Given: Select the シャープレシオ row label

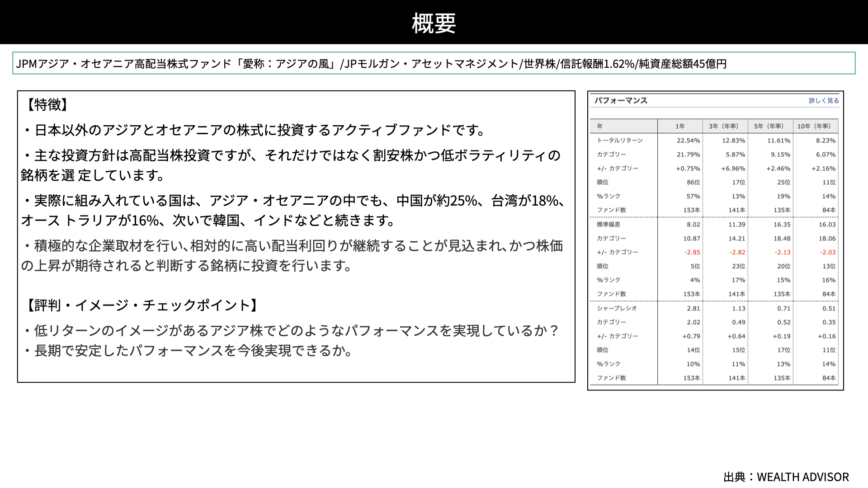Looking at the screenshot, I should (x=617, y=308).
